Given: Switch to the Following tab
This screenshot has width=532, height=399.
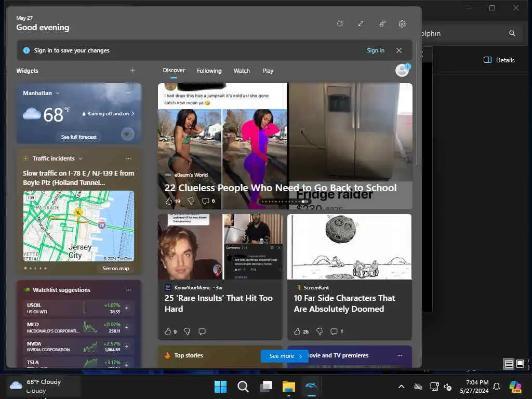Looking at the screenshot, I should [209, 71].
